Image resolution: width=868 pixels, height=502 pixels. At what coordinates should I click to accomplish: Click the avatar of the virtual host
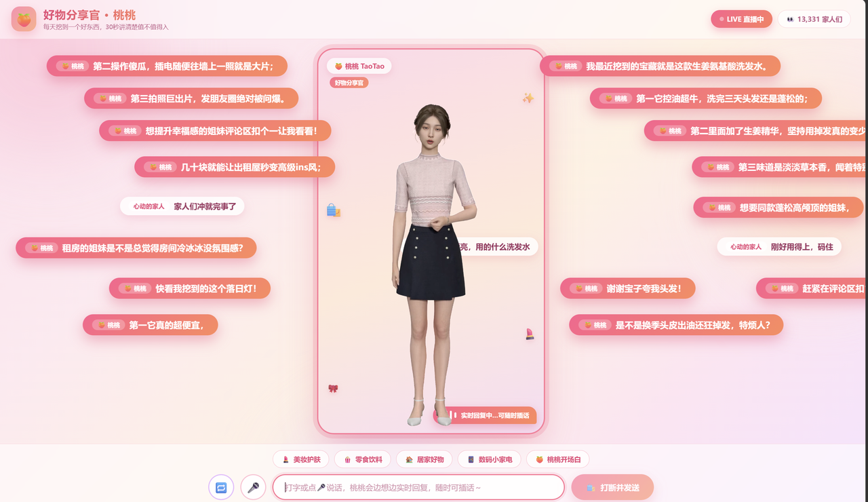tap(433, 265)
